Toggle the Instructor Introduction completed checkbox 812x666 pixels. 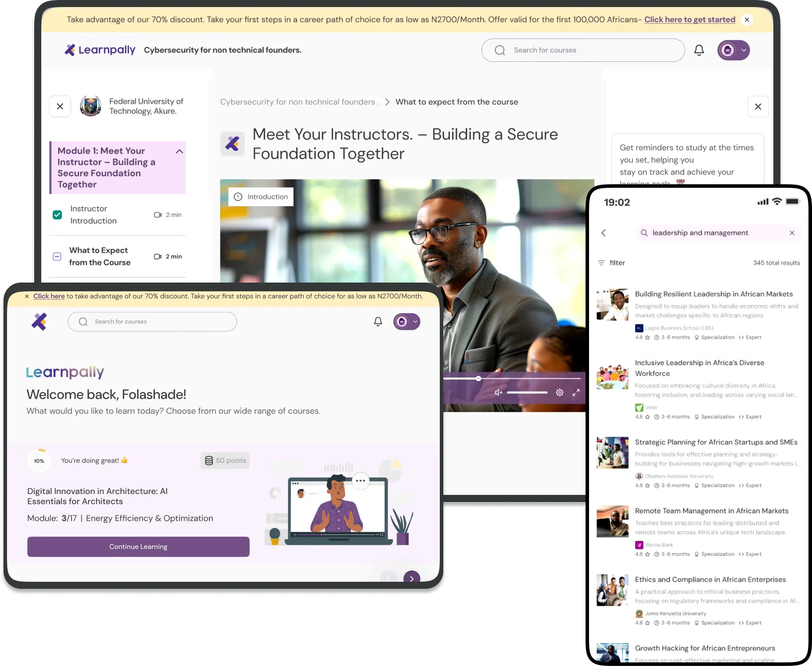coord(57,215)
